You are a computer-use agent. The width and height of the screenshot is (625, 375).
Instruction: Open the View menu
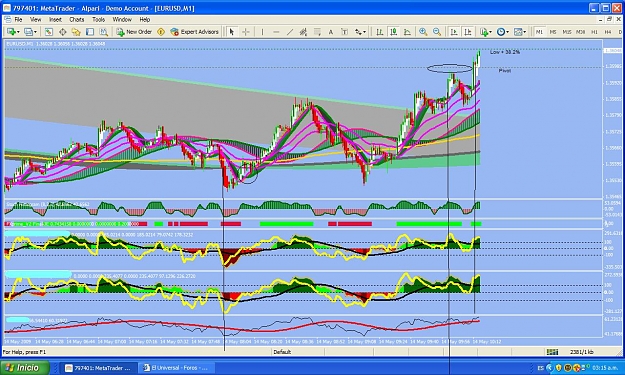[35, 20]
